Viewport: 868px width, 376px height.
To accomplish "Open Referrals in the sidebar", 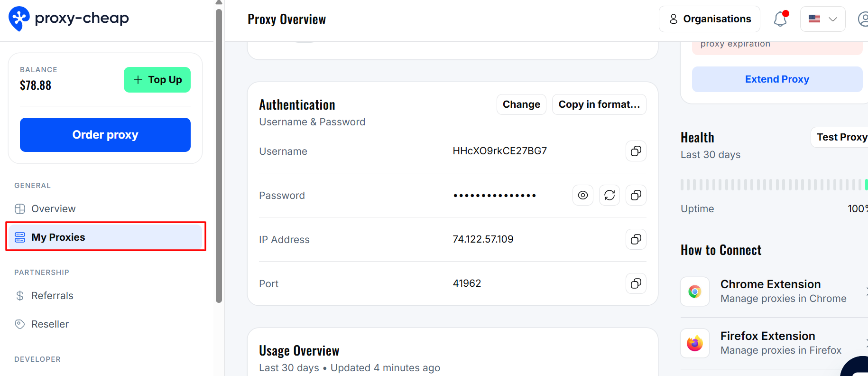I will 105,296.
